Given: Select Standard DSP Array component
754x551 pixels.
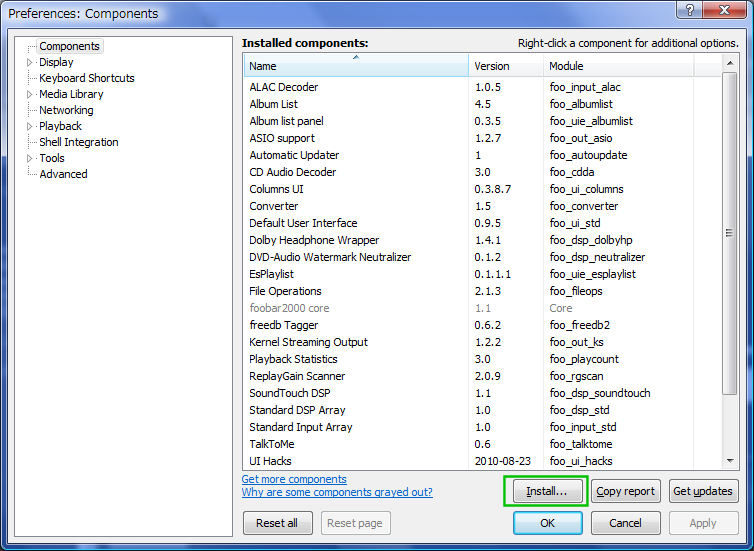Looking at the screenshot, I should [x=483, y=410].
